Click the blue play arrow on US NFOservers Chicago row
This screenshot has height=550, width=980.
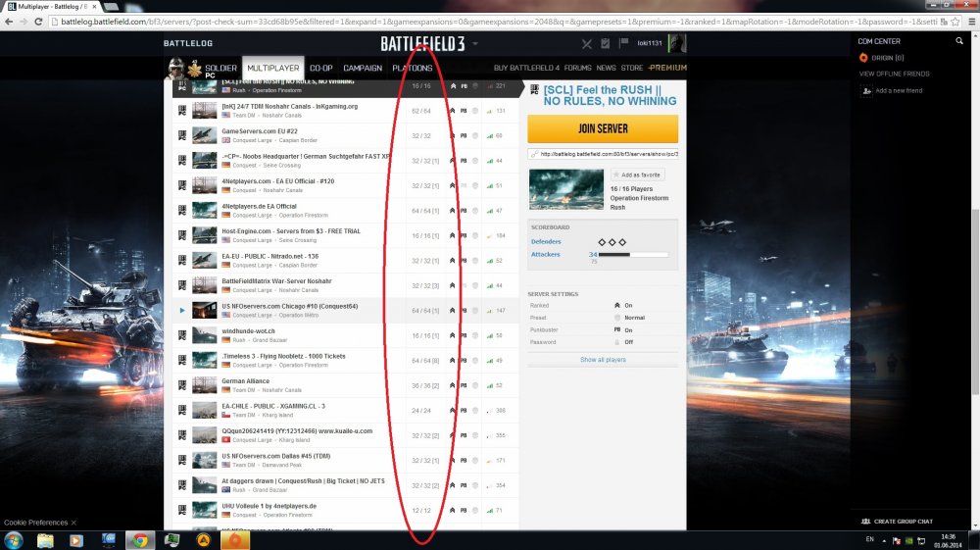coord(182,310)
